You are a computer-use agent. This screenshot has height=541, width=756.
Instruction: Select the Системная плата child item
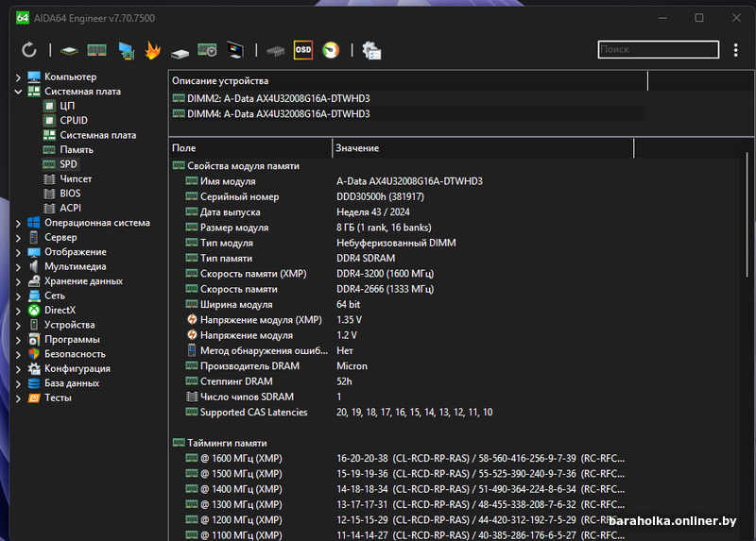pos(98,135)
